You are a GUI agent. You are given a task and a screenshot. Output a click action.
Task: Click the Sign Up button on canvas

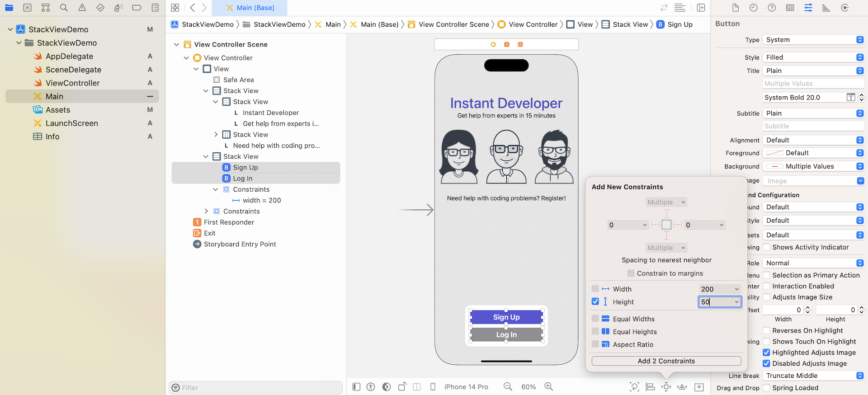[x=506, y=317]
